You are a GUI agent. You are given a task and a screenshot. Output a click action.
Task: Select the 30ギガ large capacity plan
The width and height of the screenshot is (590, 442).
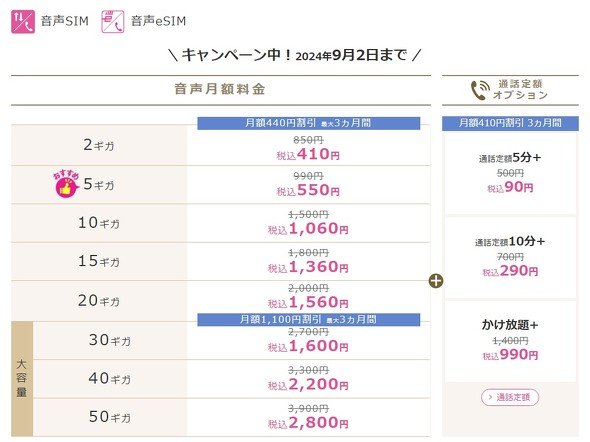point(231,340)
